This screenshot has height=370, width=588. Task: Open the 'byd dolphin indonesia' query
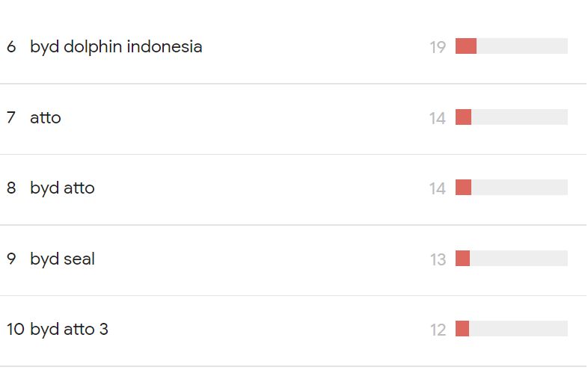[116, 46]
